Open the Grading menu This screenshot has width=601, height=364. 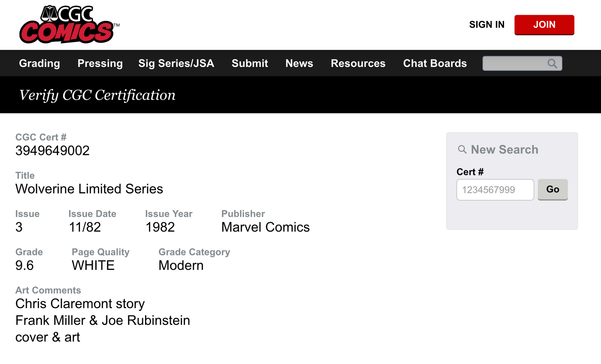coord(39,63)
